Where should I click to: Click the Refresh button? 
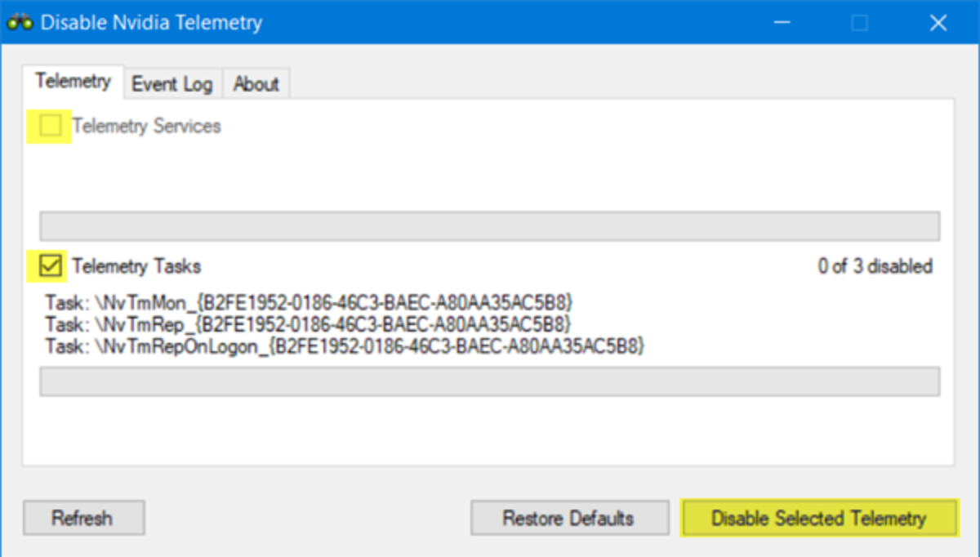point(82,518)
